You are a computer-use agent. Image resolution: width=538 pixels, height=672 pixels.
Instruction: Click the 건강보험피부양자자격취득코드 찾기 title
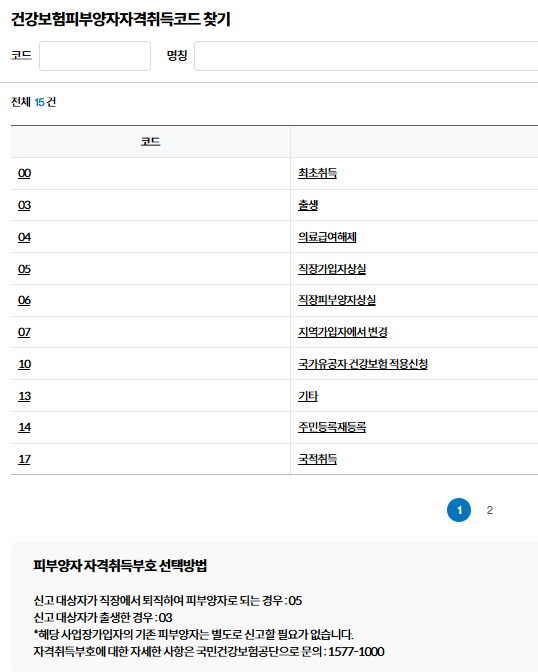click(121, 19)
